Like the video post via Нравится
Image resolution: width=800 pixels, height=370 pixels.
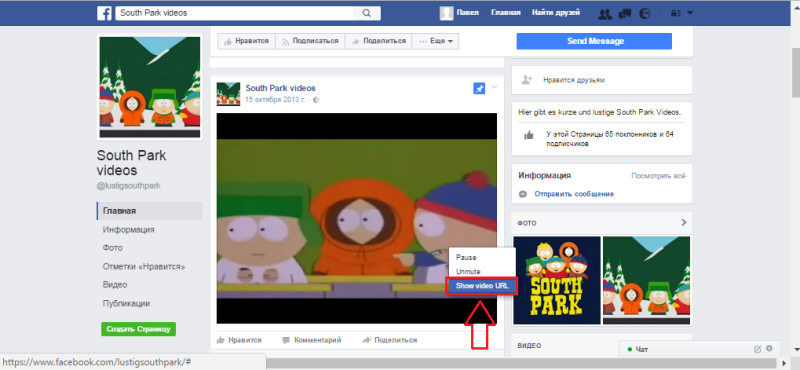pyautogui.click(x=239, y=340)
